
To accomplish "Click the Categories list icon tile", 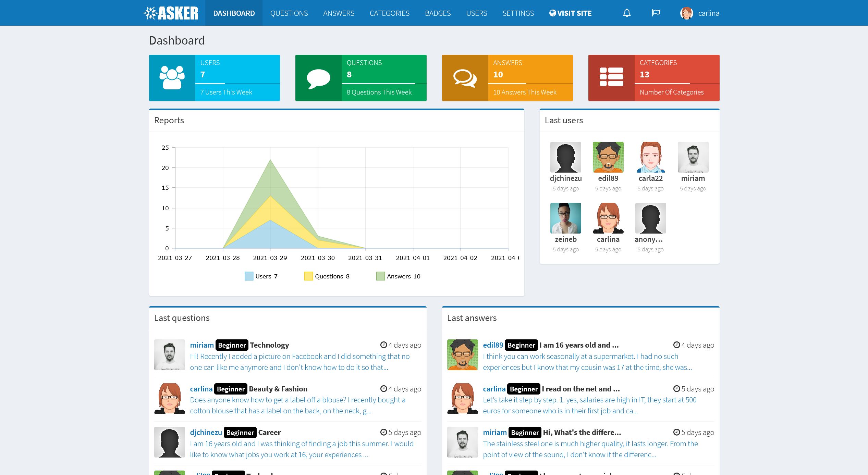I will click(611, 77).
